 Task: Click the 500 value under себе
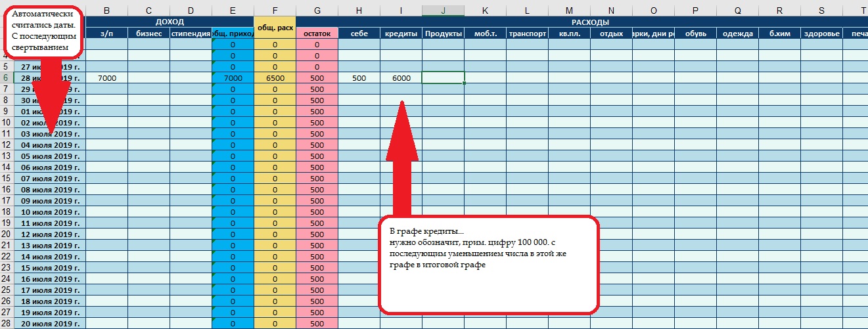(x=359, y=78)
